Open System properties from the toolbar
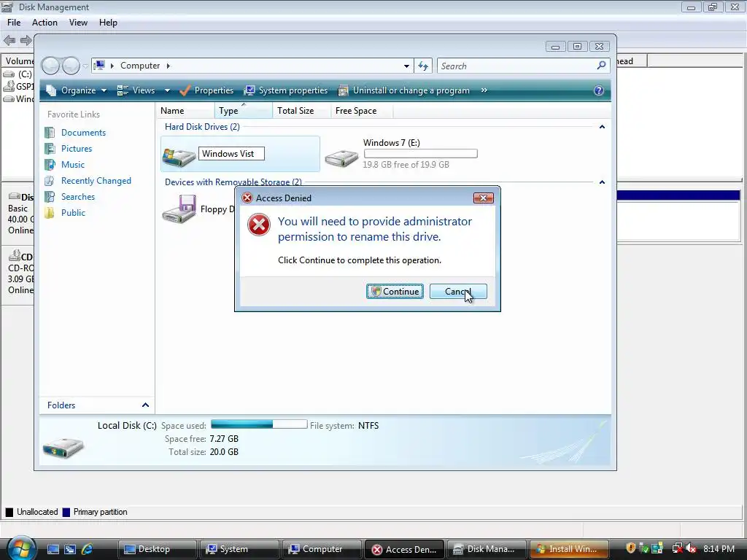 click(286, 90)
